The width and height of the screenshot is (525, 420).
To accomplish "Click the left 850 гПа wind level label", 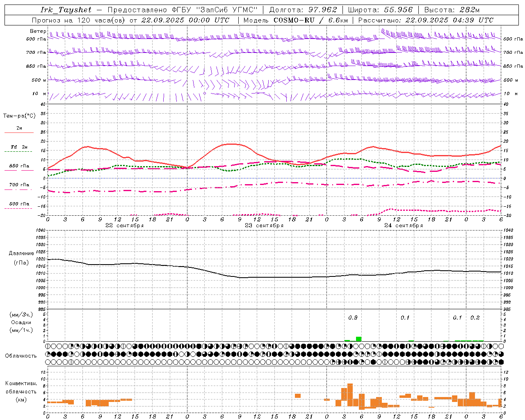I will pos(36,66).
